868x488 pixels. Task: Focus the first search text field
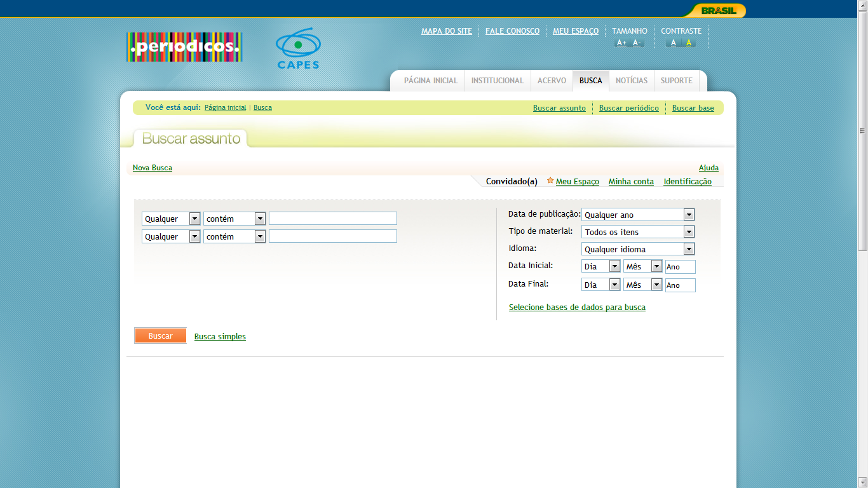pos(333,219)
